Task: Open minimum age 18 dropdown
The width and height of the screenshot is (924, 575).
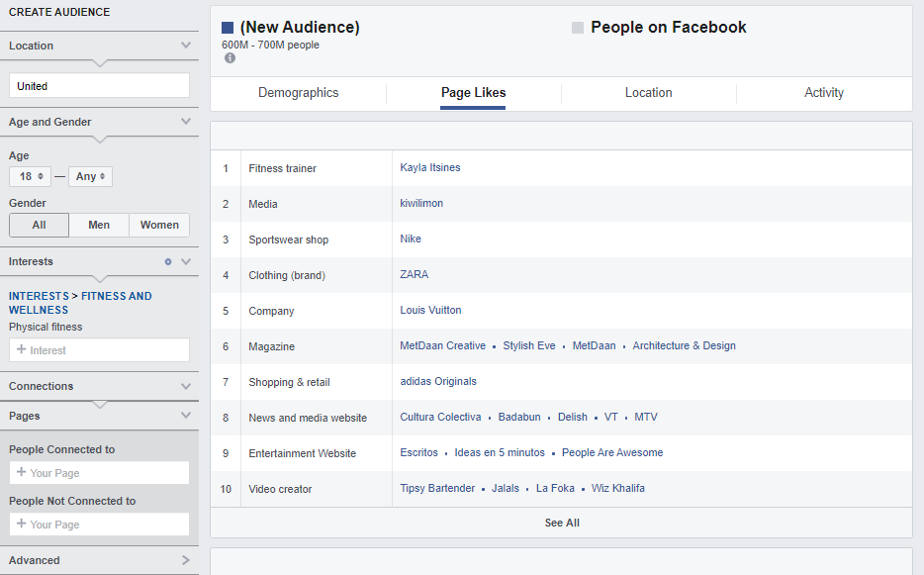Action: pos(30,176)
